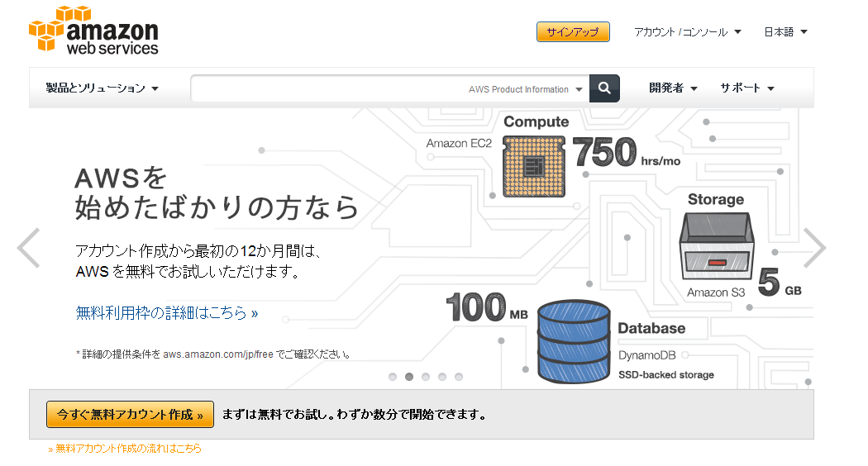Viewport: 868px width, 466px height.
Task: Click the 750 hrs/mo compute figure
Action: click(x=627, y=153)
